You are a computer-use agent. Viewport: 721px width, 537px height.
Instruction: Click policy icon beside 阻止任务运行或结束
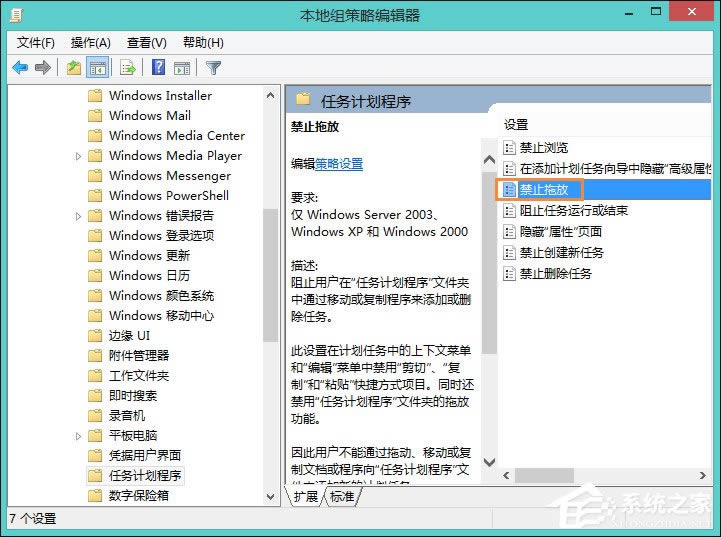click(x=509, y=211)
